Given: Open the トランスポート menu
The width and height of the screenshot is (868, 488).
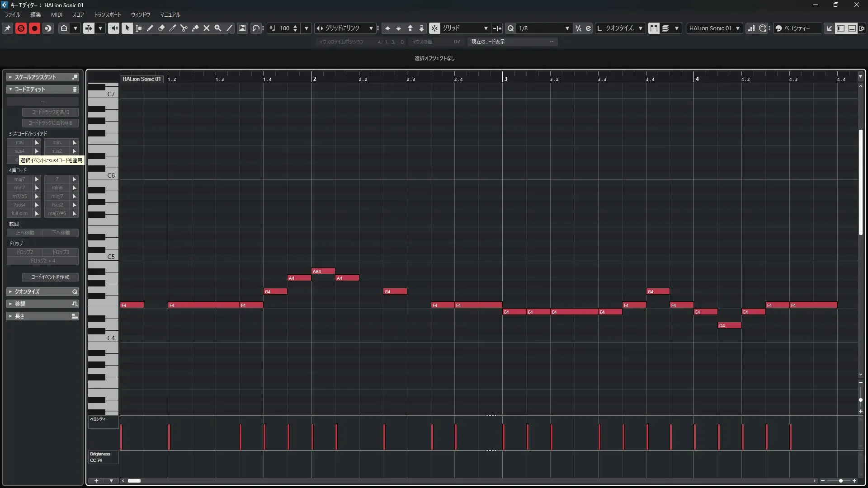Looking at the screenshot, I should [x=107, y=14].
